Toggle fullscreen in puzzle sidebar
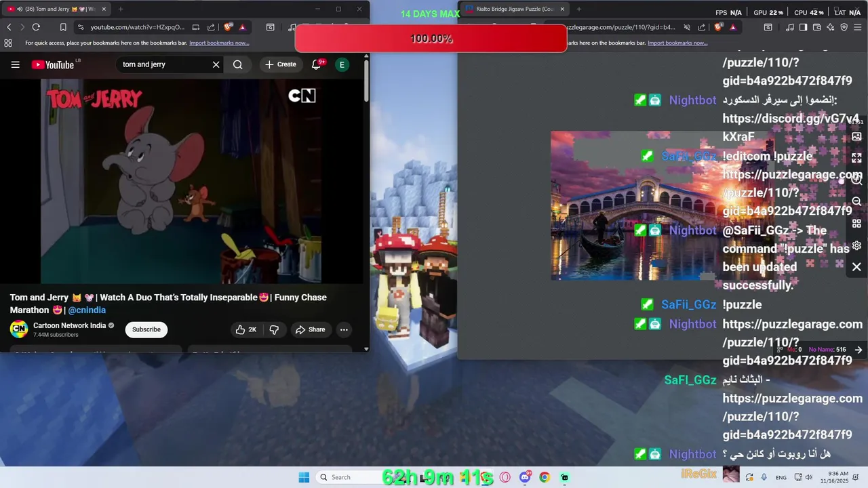Screen dimensions: 868x488 click(x=856, y=158)
